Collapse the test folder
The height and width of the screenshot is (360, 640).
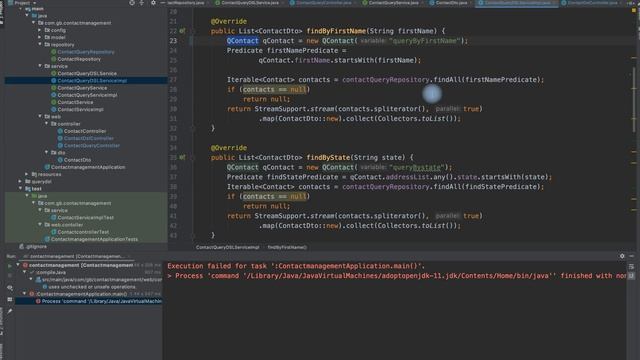pos(20,189)
